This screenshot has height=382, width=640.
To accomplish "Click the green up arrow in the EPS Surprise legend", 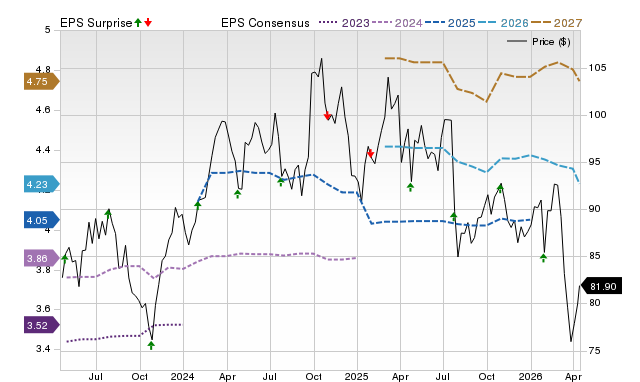I will click(138, 23).
